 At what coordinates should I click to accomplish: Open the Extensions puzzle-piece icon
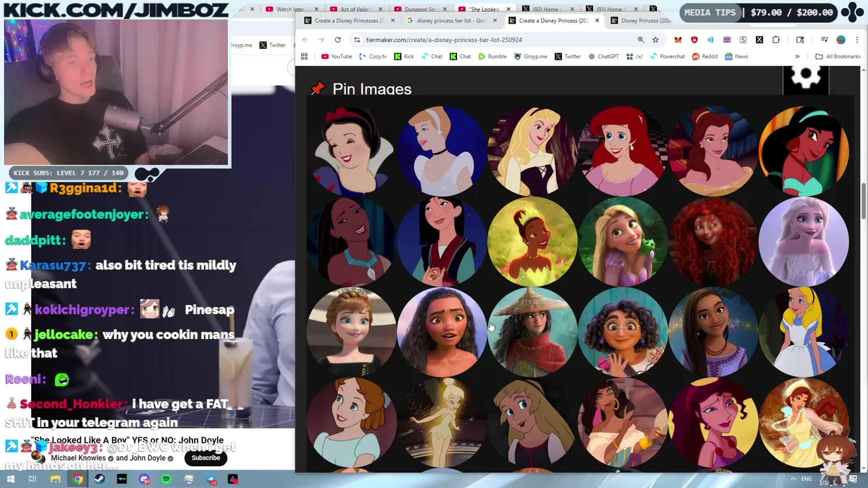coord(776,40)
